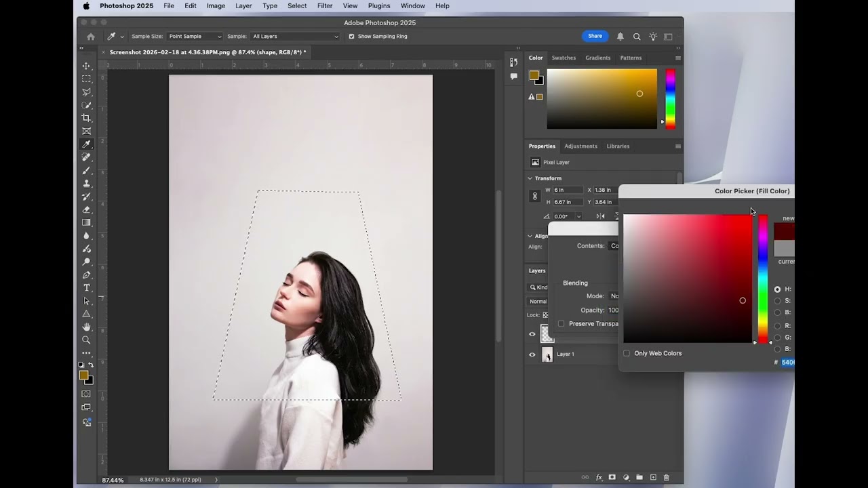This screenshot has height=488, width=868.
Task: Select the Zoom tool
Action: (x=86, y=340)
